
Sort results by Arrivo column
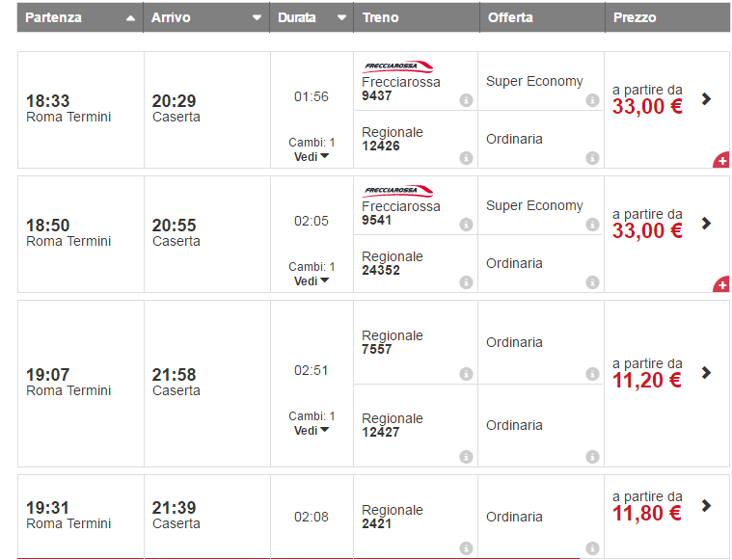point(206,17)
